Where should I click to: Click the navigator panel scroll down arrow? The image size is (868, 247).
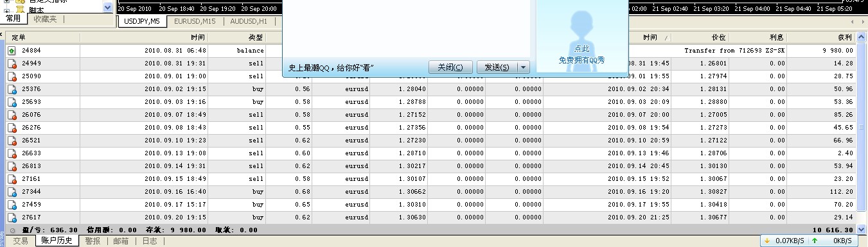108,8
